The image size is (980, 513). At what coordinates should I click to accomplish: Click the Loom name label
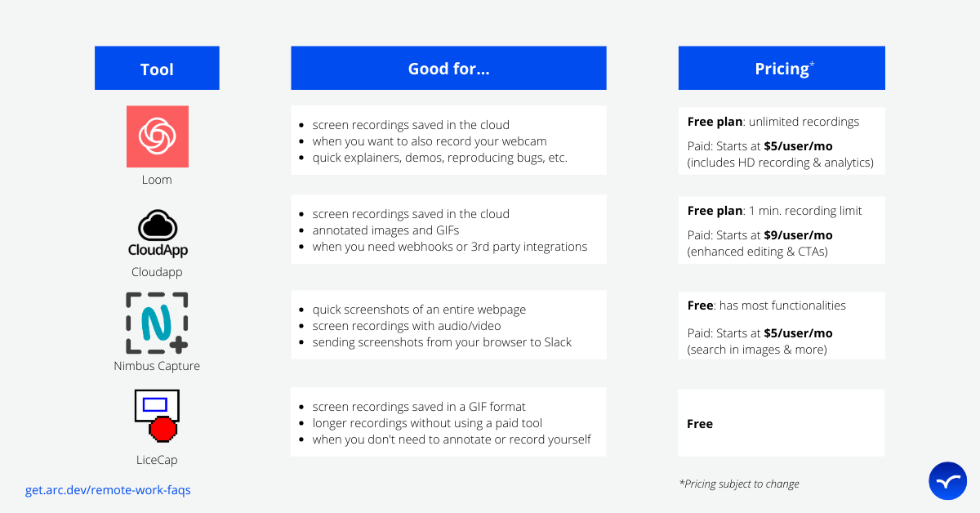[x=157, y=180]
